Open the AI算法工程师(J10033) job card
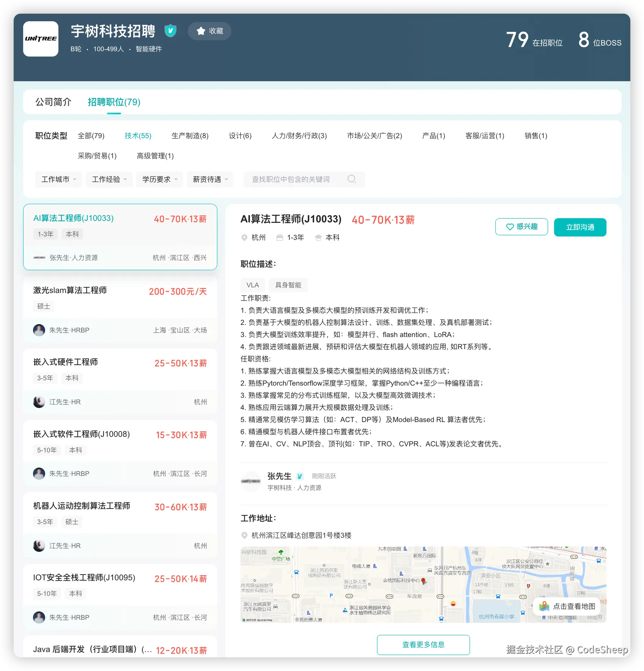 pyautogui.click(x=120, y=237)
